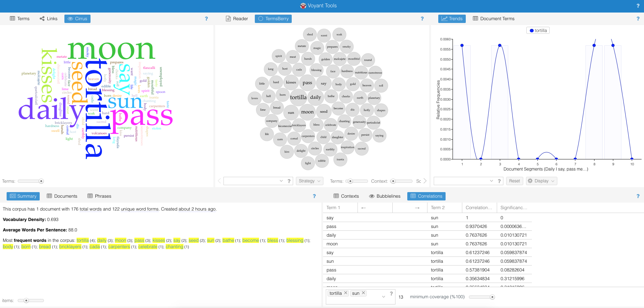Select the Cirrus tab
This screenshot has width=644, height=308.
click(77, 19)
